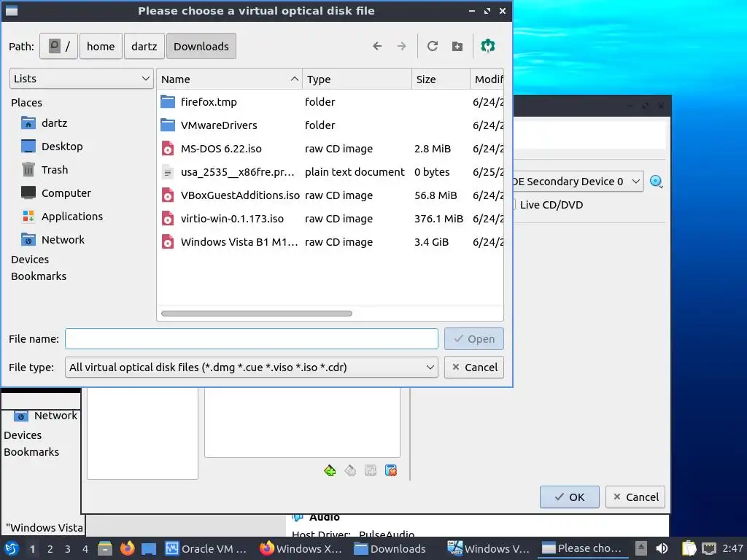747x560 pixels.
Task: Select the home path segment
Action: (101, 46)
